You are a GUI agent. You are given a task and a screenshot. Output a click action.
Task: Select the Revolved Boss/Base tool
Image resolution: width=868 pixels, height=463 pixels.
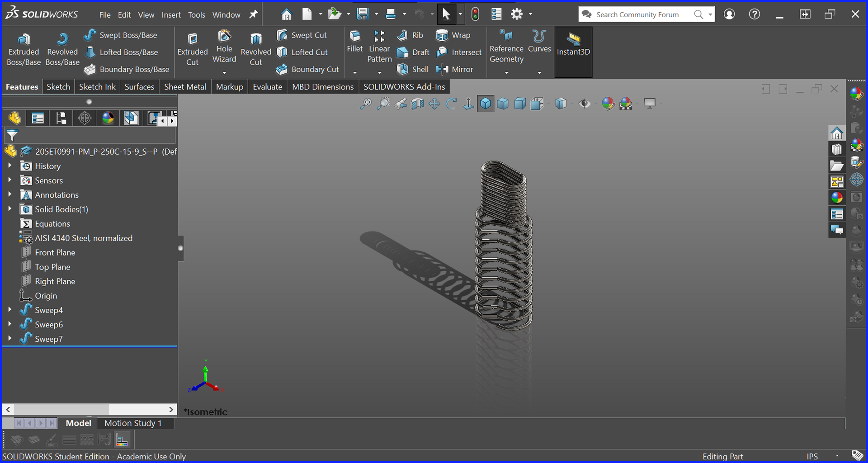pyautogui.click(x=62, y=50)
